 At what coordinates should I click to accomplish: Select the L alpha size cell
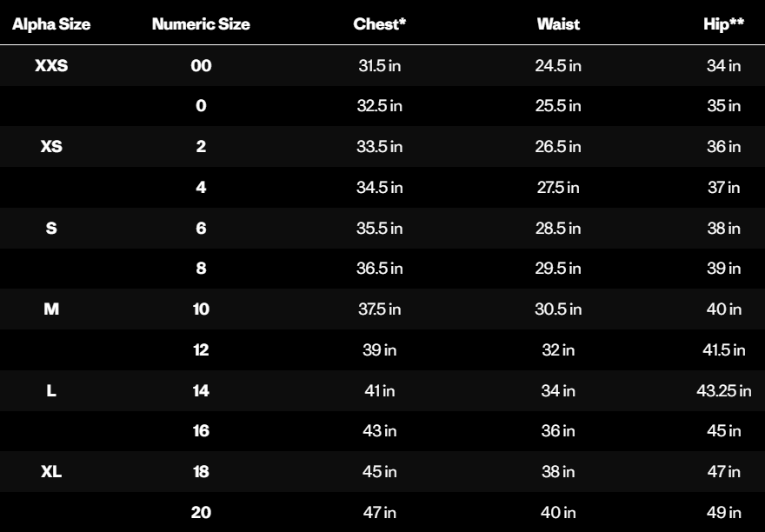[51, 390]
